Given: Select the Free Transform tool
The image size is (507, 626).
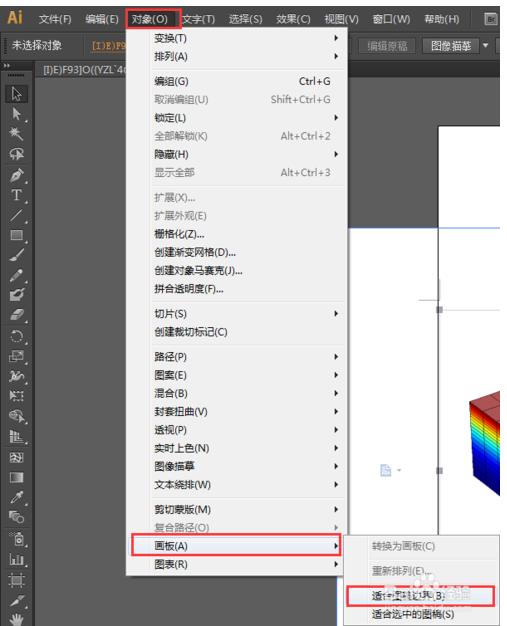Looking at the screenshot, I should [x=16, y=396].
